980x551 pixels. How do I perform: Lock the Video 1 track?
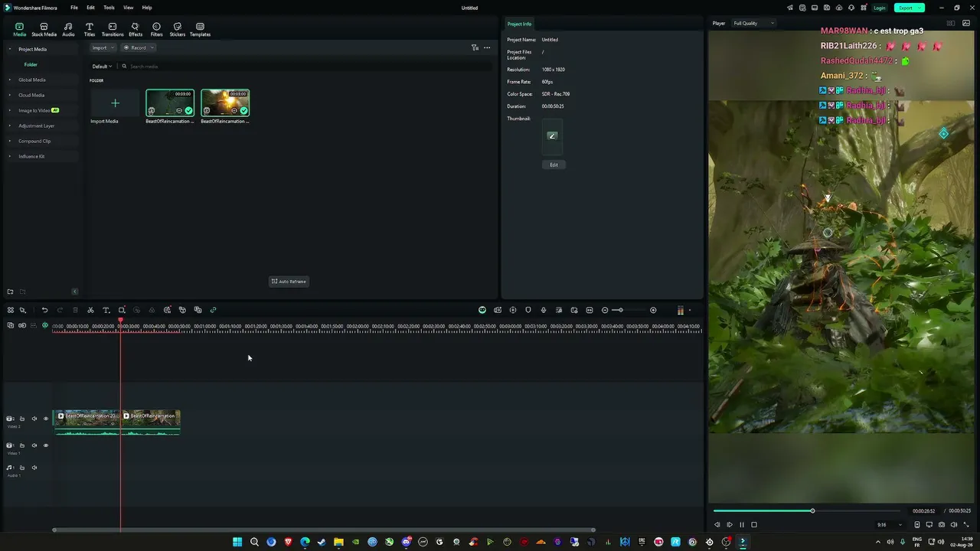click(22, 445)
